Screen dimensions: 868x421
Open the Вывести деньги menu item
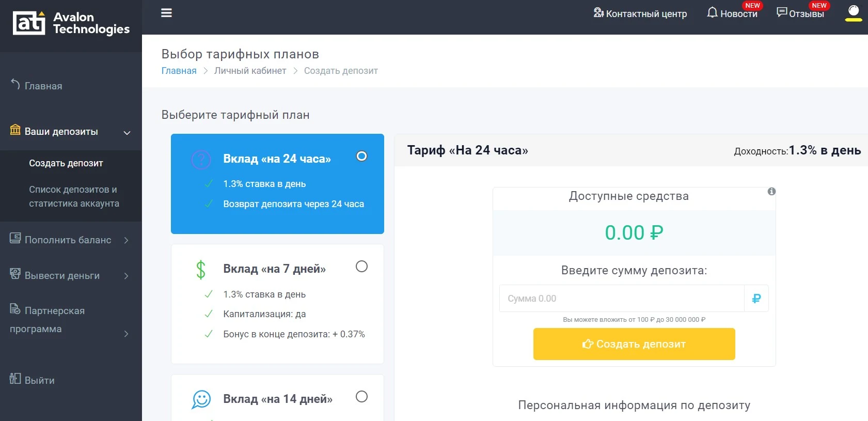(x=62, y=275)
